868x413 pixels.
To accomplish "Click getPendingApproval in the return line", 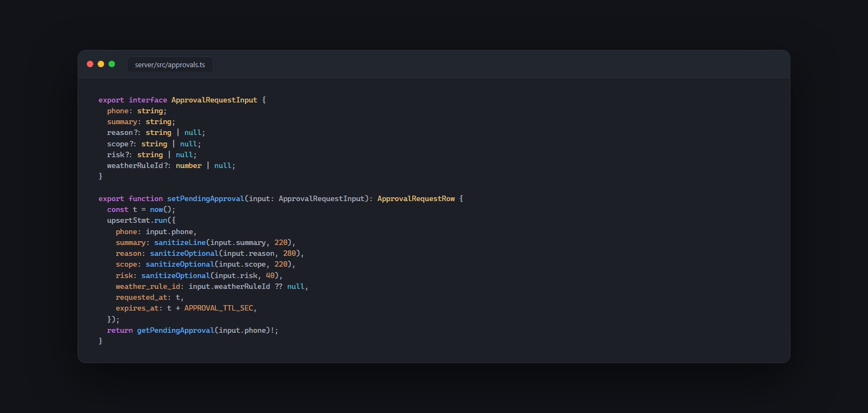I will point(176,330).
